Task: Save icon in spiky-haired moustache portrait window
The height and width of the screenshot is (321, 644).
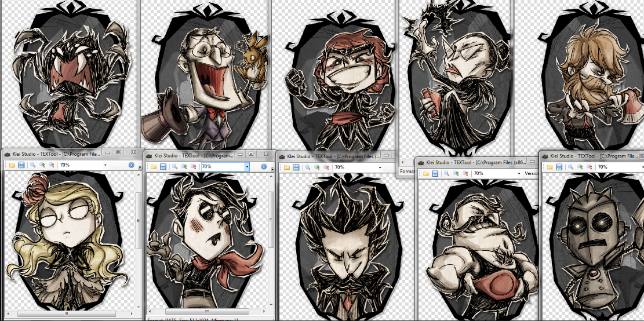Action: pyautogui.click(x=296, y=167)
